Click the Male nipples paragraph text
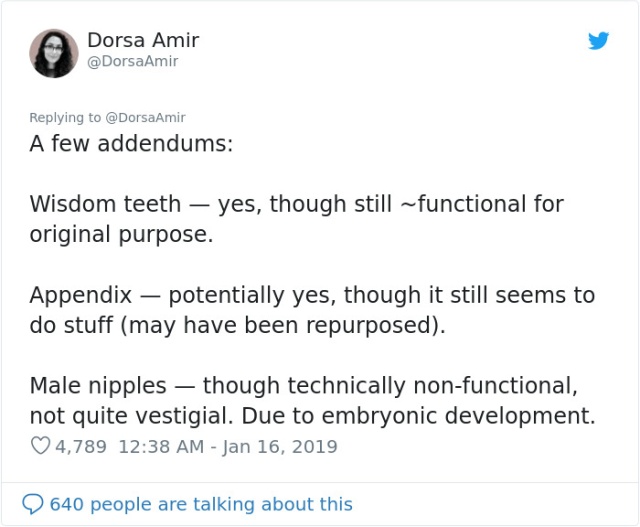This screenshot has width=640, height=527. pyautogui.click(x=313, y=401)
